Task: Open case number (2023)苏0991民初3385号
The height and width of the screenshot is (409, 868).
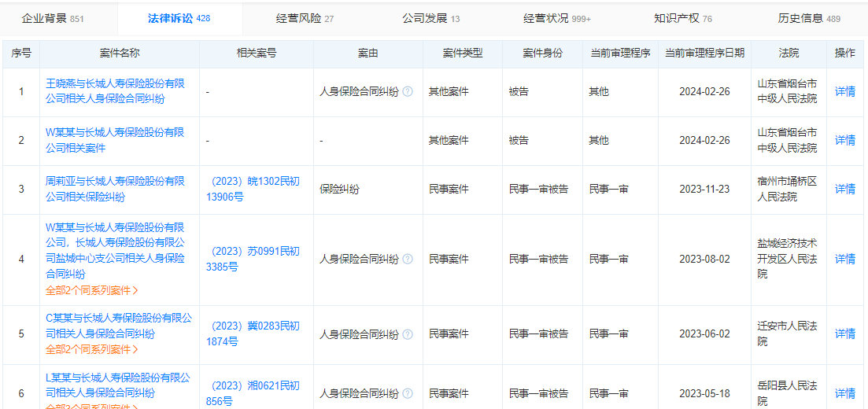Action: click(253, 259)
